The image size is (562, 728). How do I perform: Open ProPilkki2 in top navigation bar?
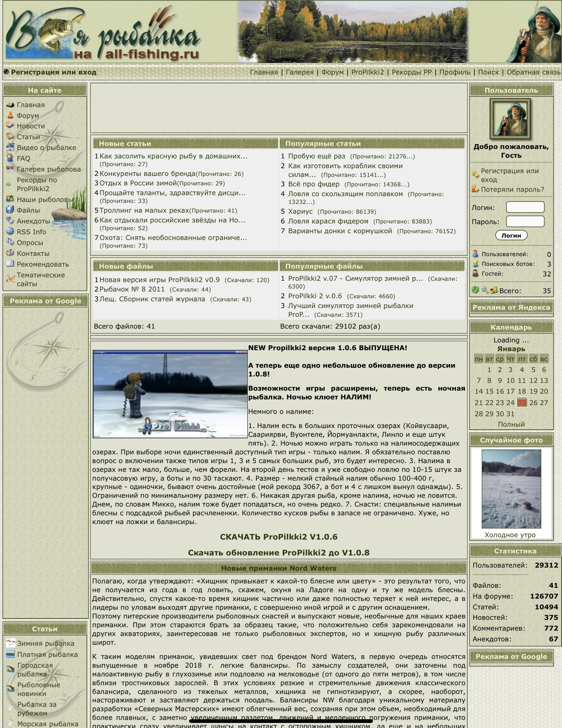click(x=368, y=72)
